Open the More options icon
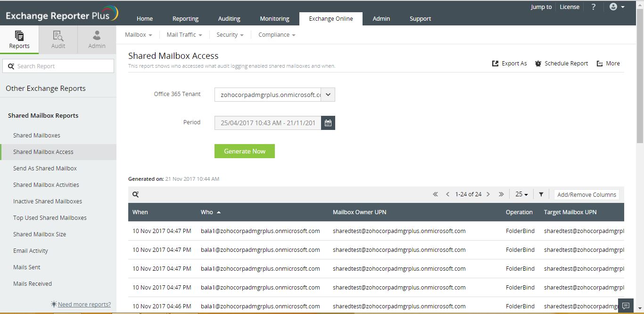 pyautogui.click(x=600, y=64)
